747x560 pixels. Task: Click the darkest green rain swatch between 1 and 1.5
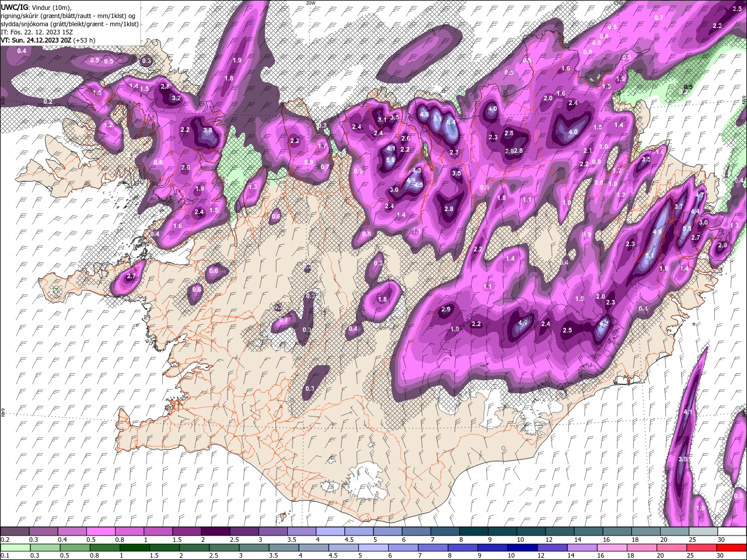[134, 547]
